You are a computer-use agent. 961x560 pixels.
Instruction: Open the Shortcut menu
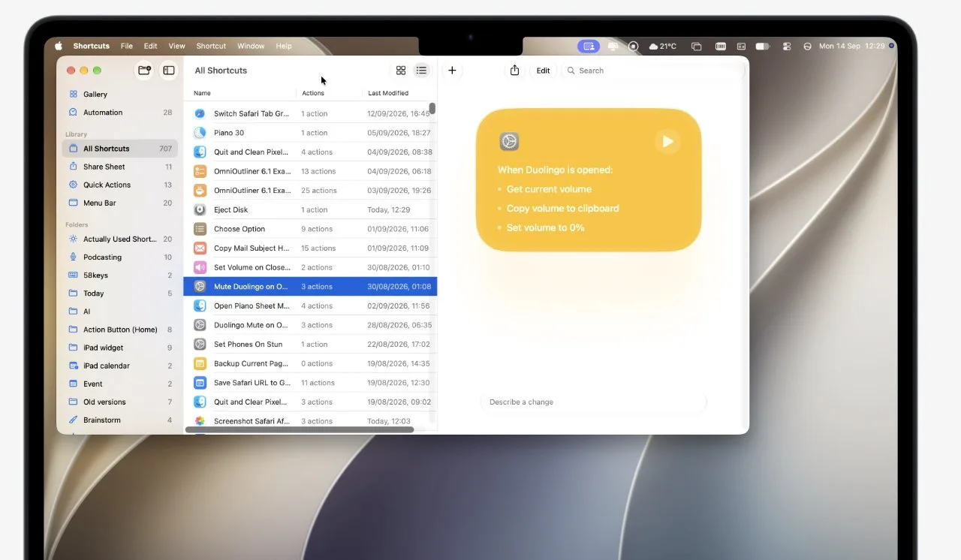pyautogui.click(x=211, y=46)
